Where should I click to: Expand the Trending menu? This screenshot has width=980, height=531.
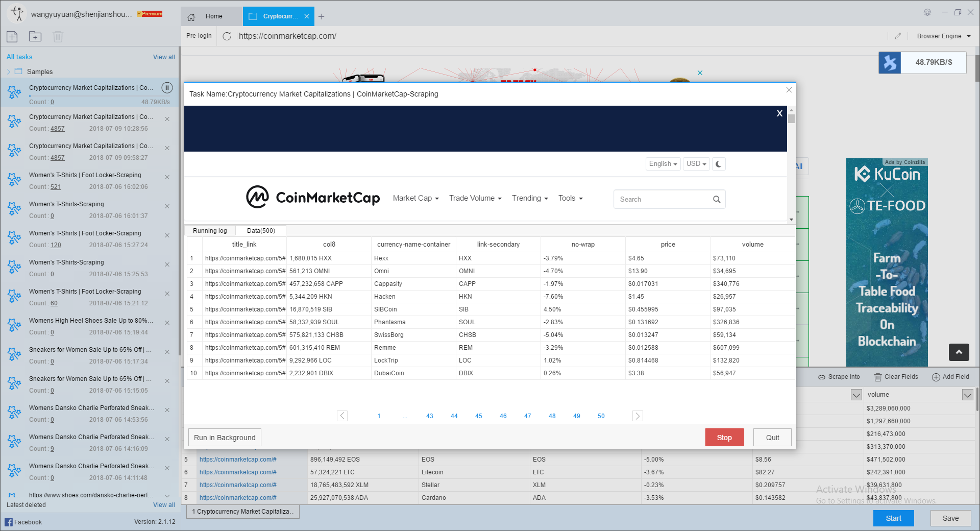tap(530, 198)
